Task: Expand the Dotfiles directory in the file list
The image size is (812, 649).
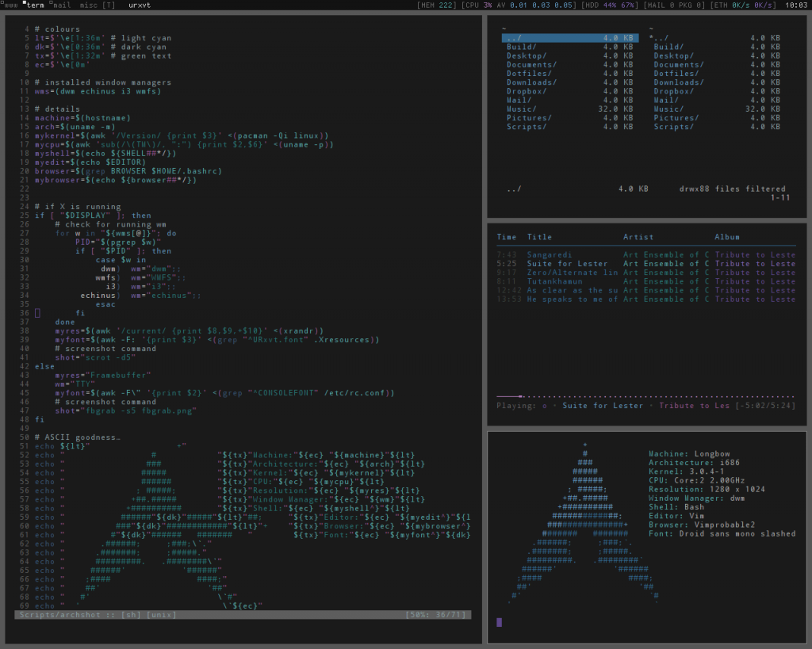Action: pyautogui.click(x=529, y=73)
